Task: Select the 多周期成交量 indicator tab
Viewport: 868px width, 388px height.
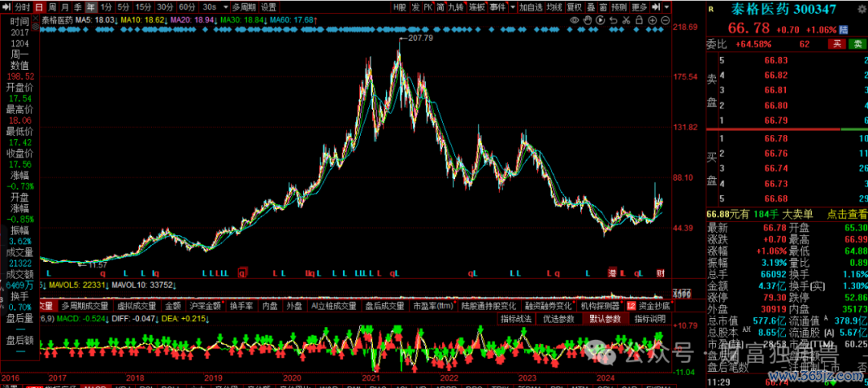Action: [84, 305]
